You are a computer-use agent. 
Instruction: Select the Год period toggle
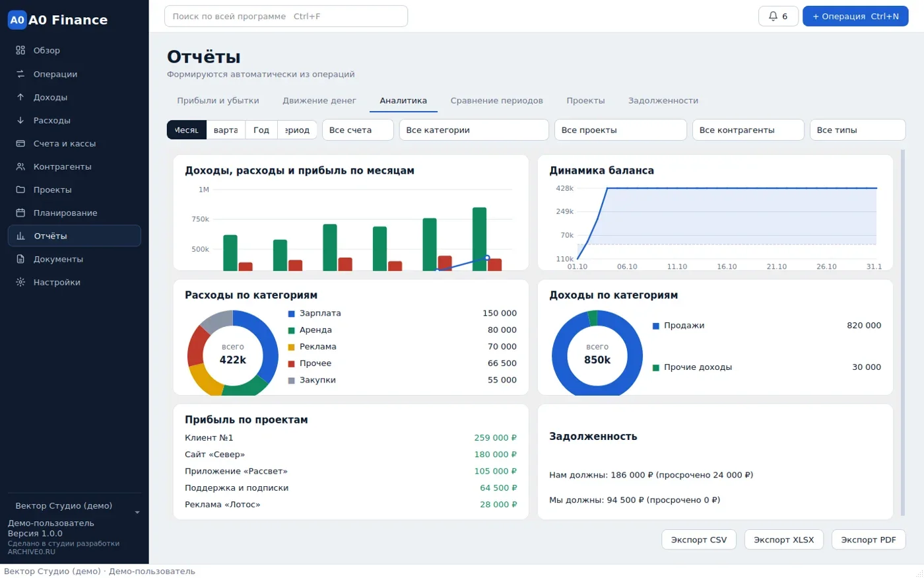[261, 130]
